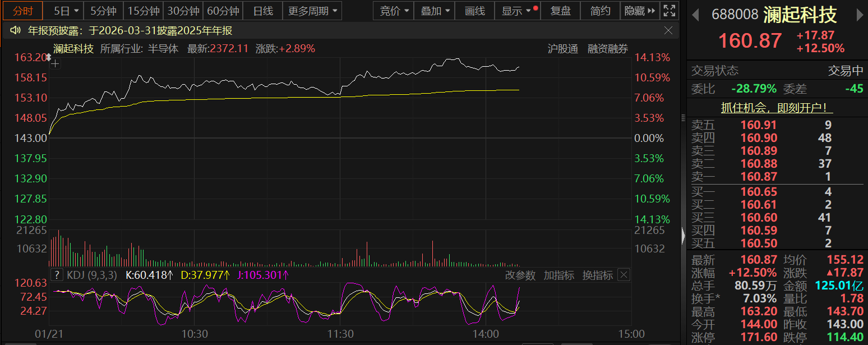Toggle the 画线 drawing line mode
868x345 pixels.
point(474,11)
